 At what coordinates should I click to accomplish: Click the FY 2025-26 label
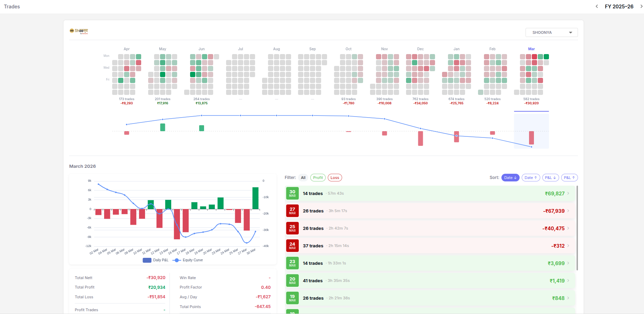(x=619, y=7)
